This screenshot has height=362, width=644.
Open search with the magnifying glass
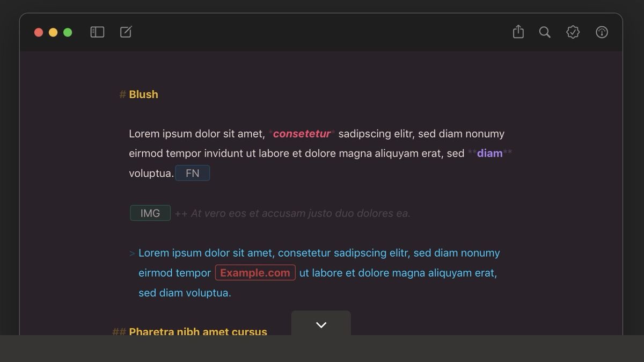(545, 32)
